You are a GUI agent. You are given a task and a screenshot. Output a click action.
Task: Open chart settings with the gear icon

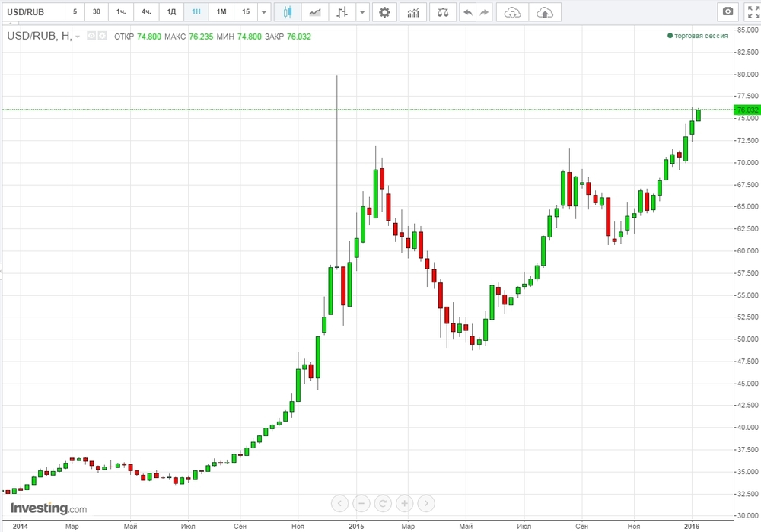coord(384,12)
